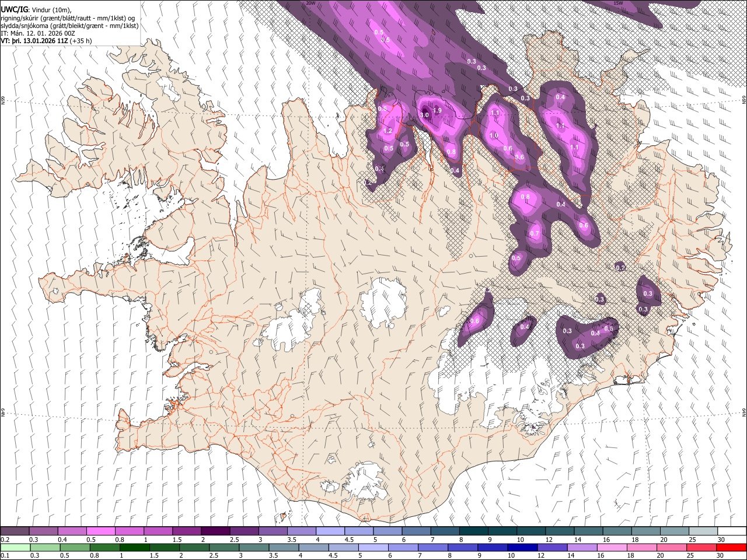Screen dimensions: 747x560
Task: Select the bright pink swatch between 0.5 and 0.8
Action: pos(101,531)
